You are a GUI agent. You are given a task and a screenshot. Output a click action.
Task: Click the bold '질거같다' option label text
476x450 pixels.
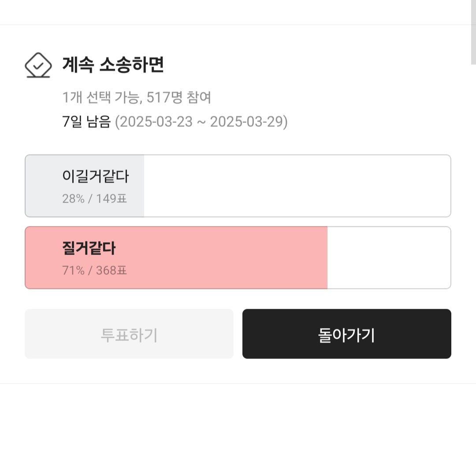tap(89, 249)
